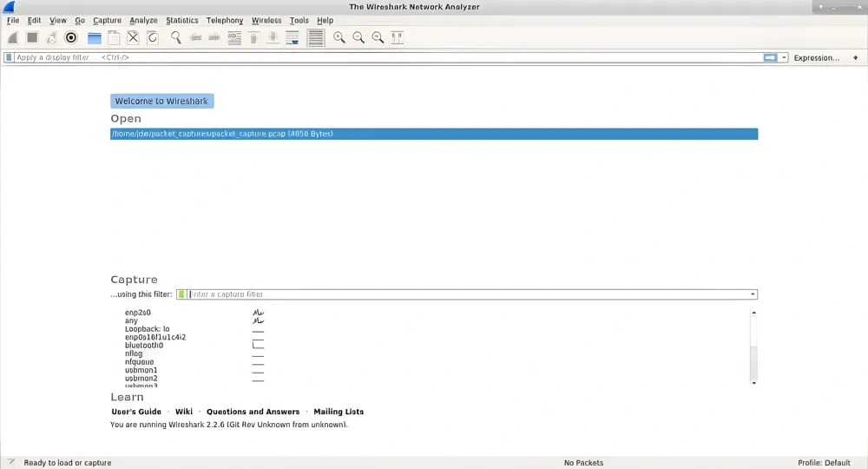Restart the current capture icon

click(x=51, y=37)
